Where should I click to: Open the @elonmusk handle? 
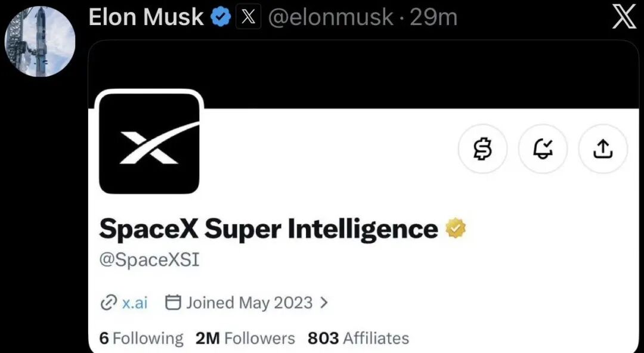[330, 18]
